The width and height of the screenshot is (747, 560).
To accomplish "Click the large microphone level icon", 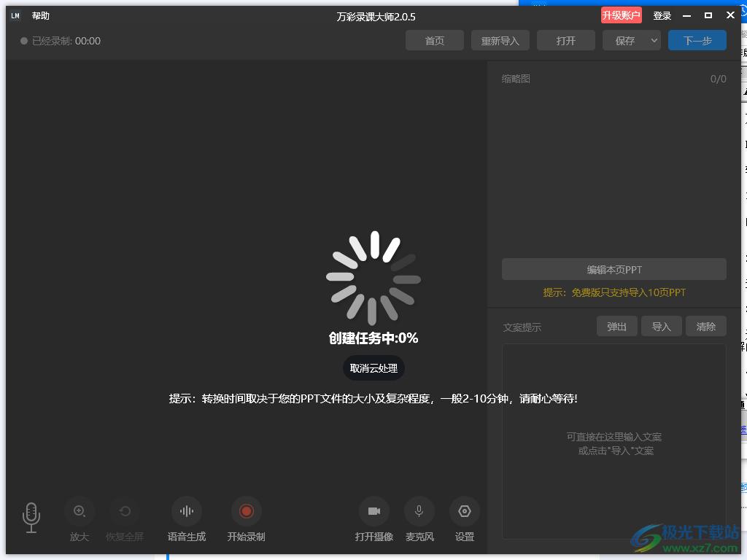I will [x=31, y=517].
